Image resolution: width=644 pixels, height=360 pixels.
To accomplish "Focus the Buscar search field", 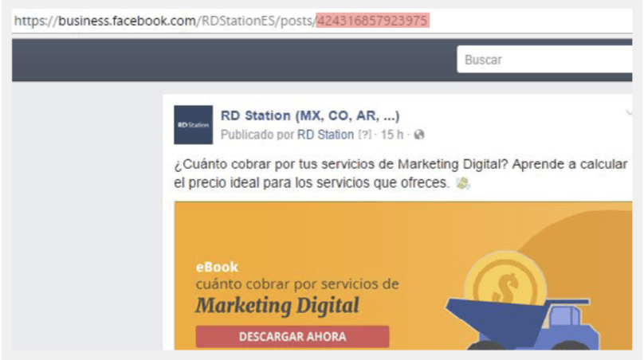I will [x=542, y=60].
